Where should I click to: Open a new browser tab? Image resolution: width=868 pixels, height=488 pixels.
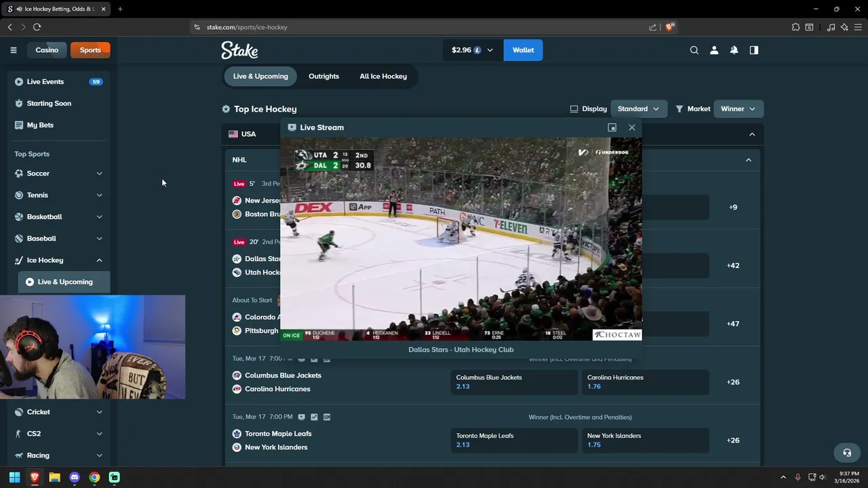click(x=120, y=9)
